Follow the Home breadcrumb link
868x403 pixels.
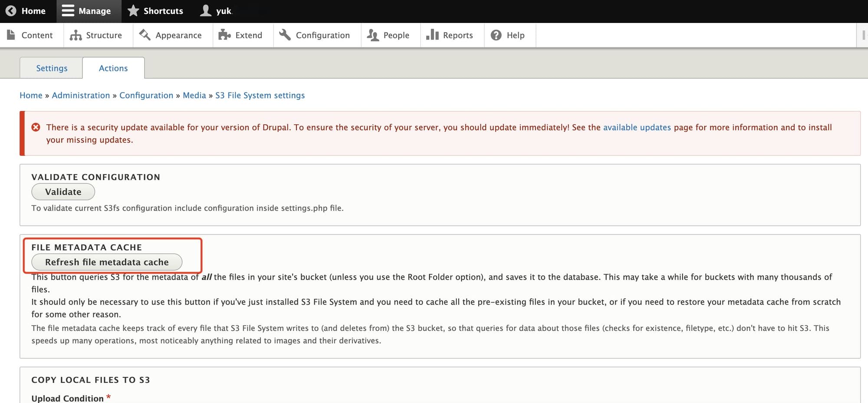[31, 95]
